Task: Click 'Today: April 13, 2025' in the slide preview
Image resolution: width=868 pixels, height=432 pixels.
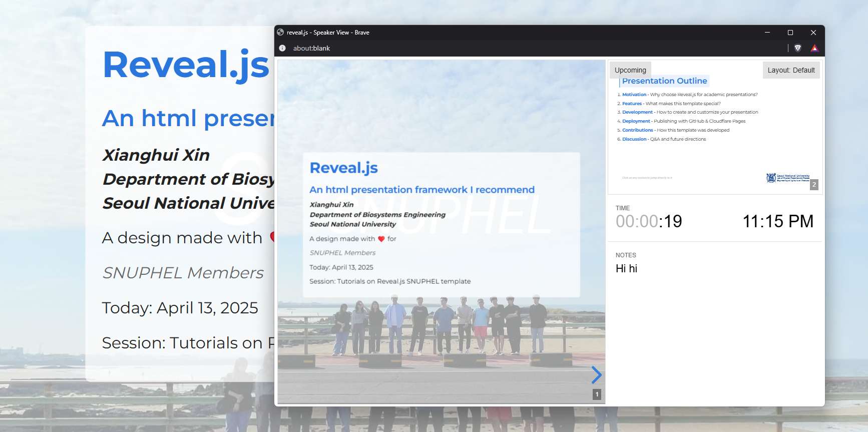Action: tap(341, 267)
